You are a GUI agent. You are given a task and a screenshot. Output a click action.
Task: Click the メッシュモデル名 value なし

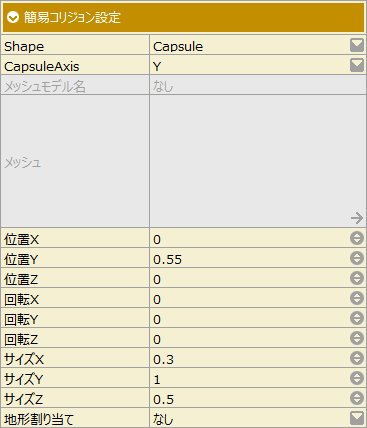[x=163, y=86]
